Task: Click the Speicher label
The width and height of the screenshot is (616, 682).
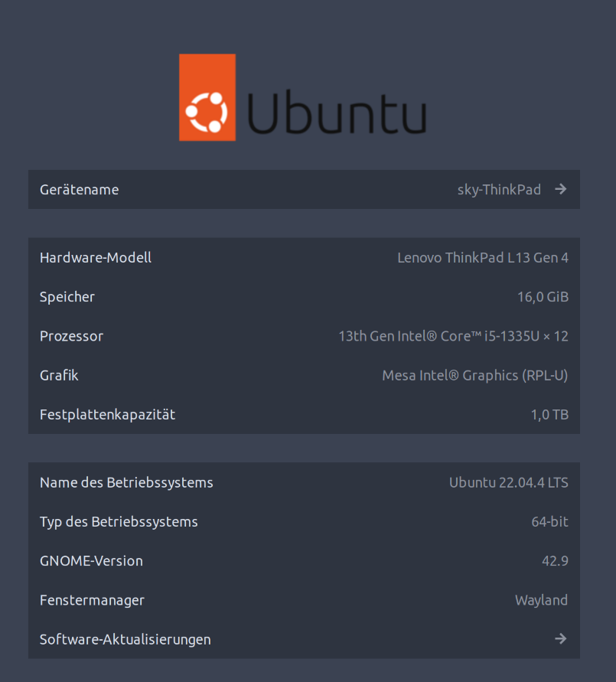Action: [x=67, y=297]
